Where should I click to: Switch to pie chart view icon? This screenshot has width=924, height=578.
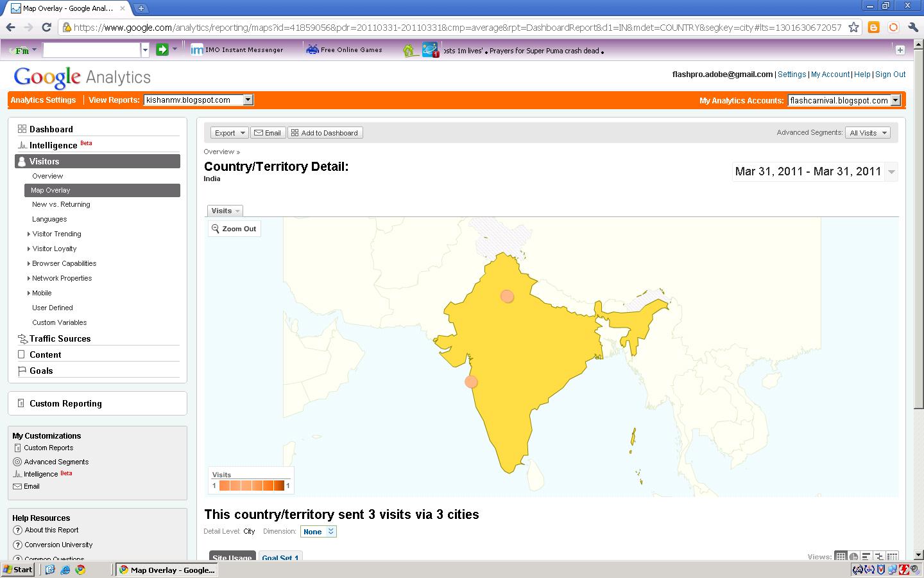click(x=853, y=556)
